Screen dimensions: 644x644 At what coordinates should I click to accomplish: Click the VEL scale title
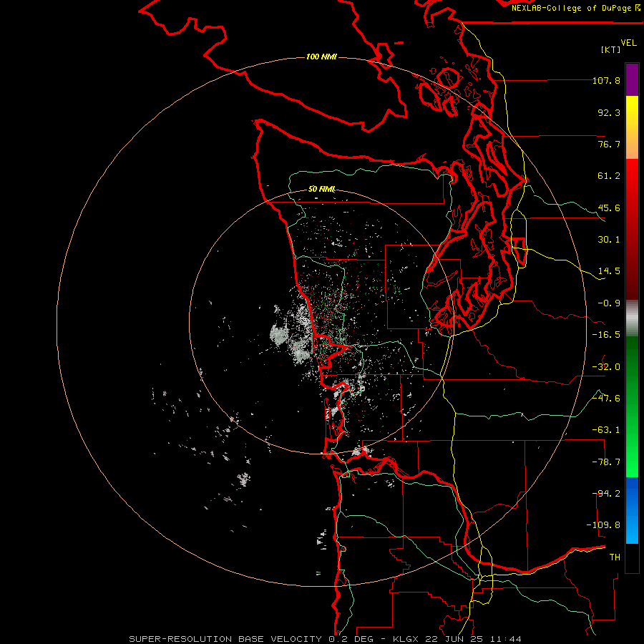[x=628, y=43]
